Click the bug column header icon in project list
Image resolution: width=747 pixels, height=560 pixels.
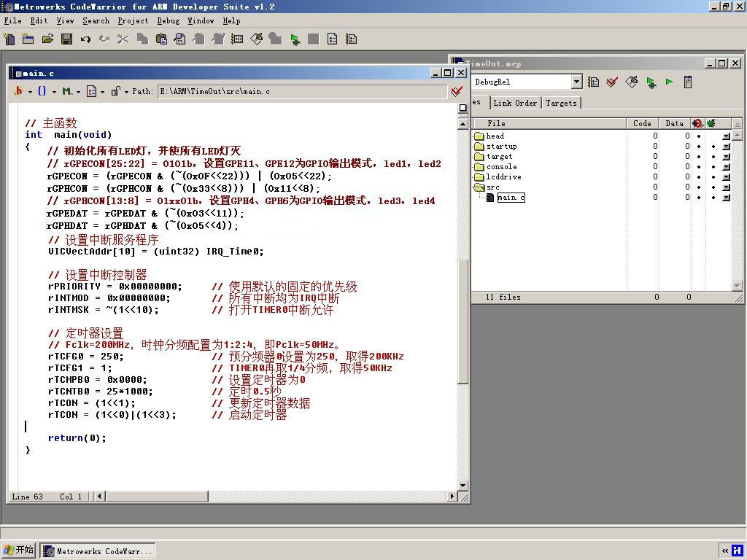click(697, 123)
